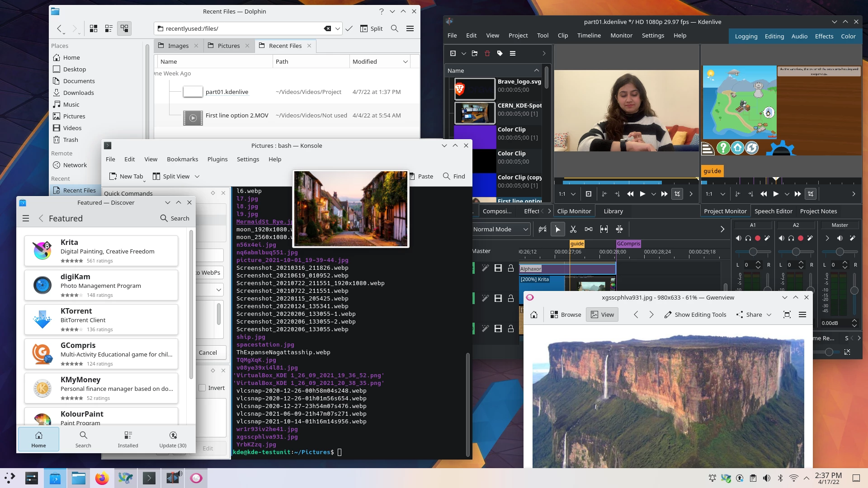Click Update (30) button in Discover app

(173, 439)
